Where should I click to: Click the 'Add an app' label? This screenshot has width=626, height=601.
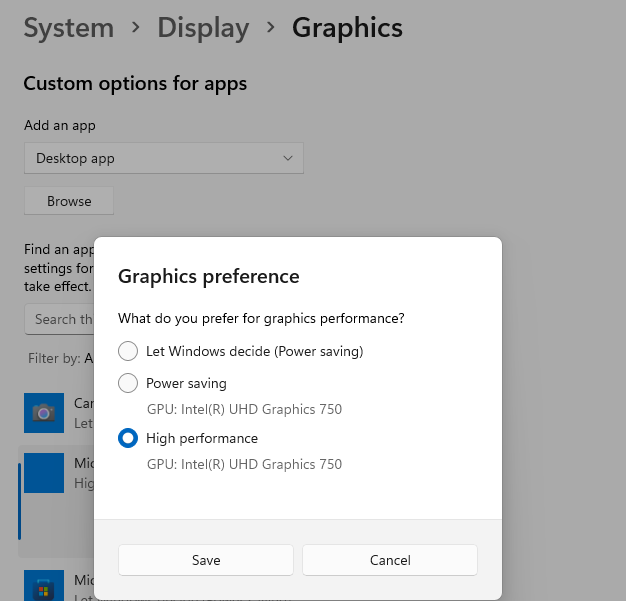point(60,125)
